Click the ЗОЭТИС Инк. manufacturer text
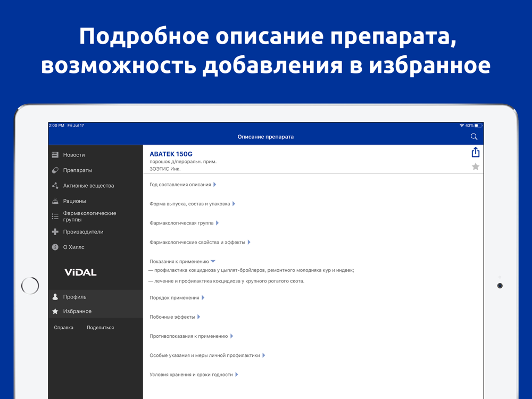Image resolution: width=532 pixels, height=399 pixels. pos(165,169)
